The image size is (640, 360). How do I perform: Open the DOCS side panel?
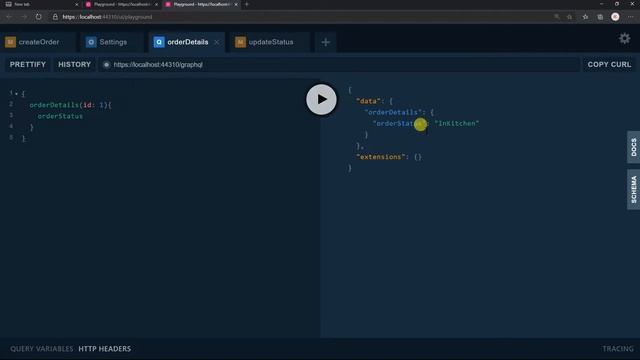(633, 147)
